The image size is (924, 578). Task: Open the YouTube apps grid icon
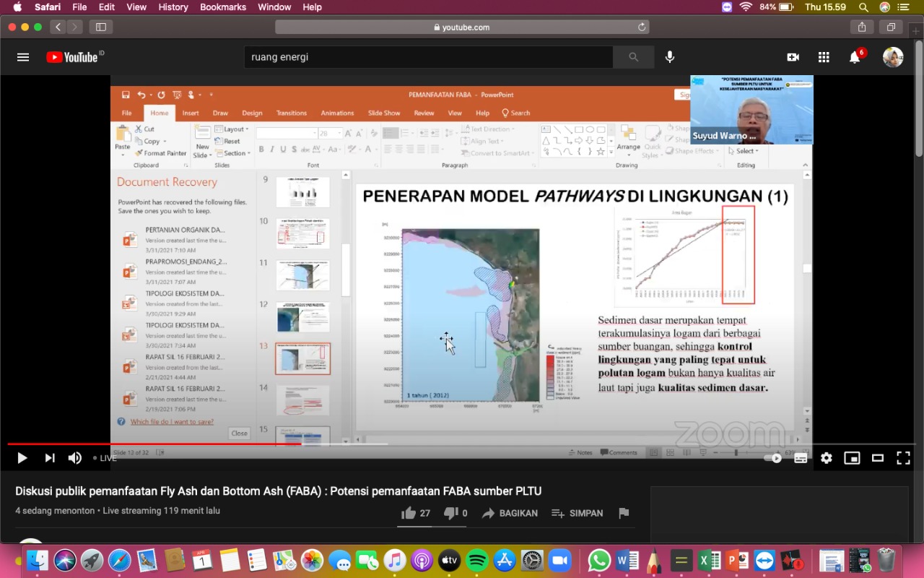coord(824,57)
